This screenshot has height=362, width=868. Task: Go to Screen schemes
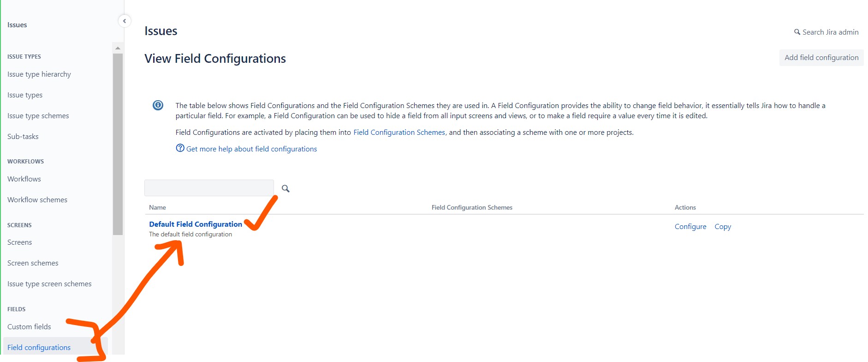point(33,263)
